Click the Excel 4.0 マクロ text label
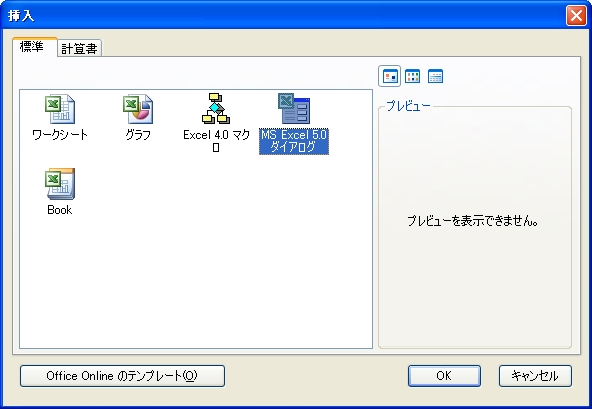 tap(216, 141)
